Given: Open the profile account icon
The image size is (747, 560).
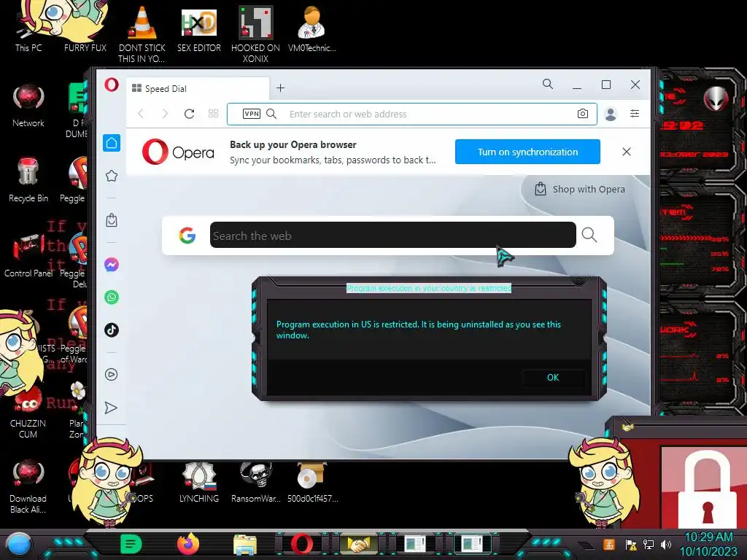Looking at the screenshot, I should point(611,114).
